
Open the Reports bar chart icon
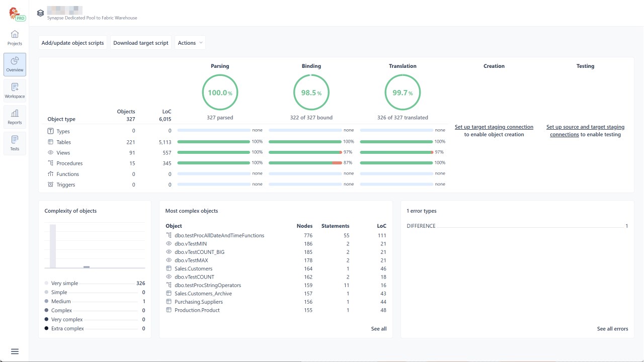15,113
